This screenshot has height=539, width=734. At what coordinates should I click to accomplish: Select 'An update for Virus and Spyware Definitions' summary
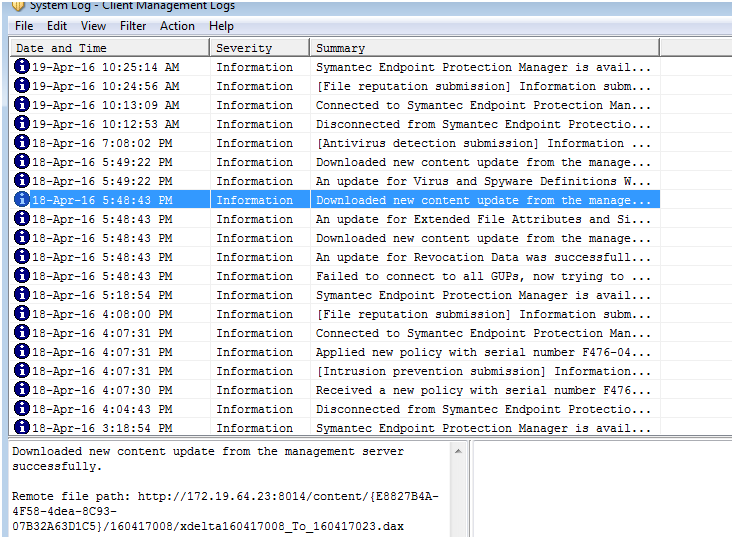click(483, 181)
